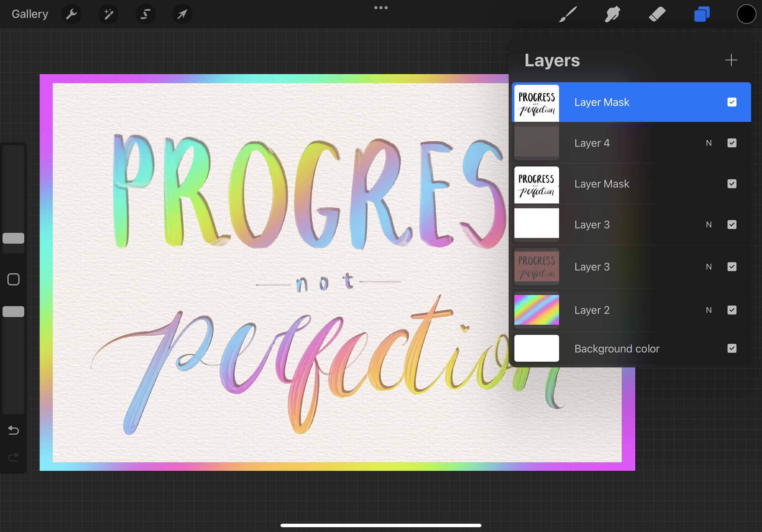Toggle the Background color layer visibility
The image size is (762, 532).
tap(732, 348)
